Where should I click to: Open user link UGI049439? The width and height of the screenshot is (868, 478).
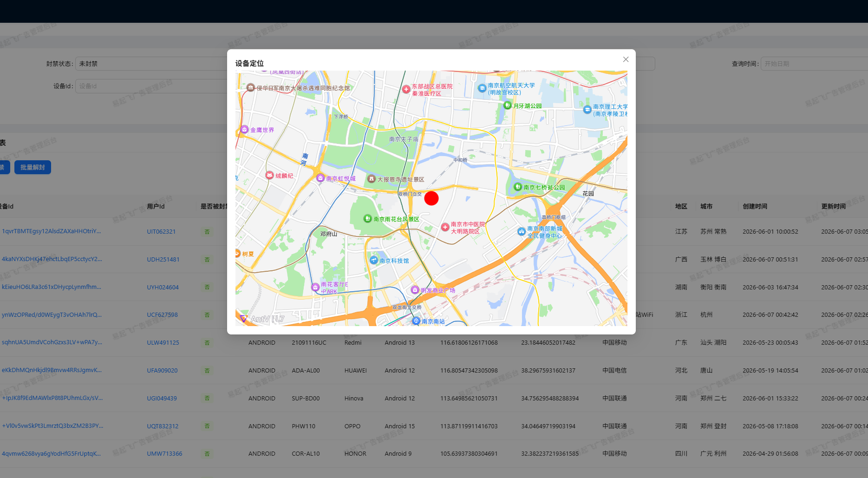pyautogui.click(x=162, y=398)
